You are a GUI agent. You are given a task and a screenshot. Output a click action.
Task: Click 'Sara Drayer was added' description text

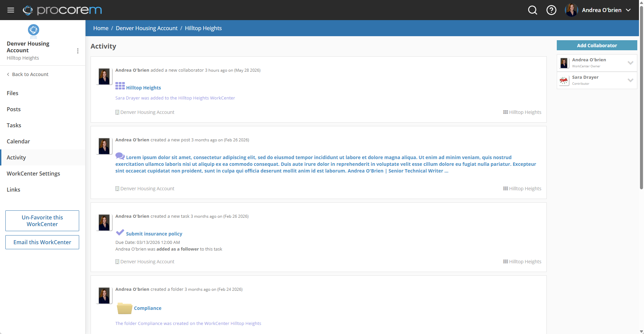click(175, 98)
